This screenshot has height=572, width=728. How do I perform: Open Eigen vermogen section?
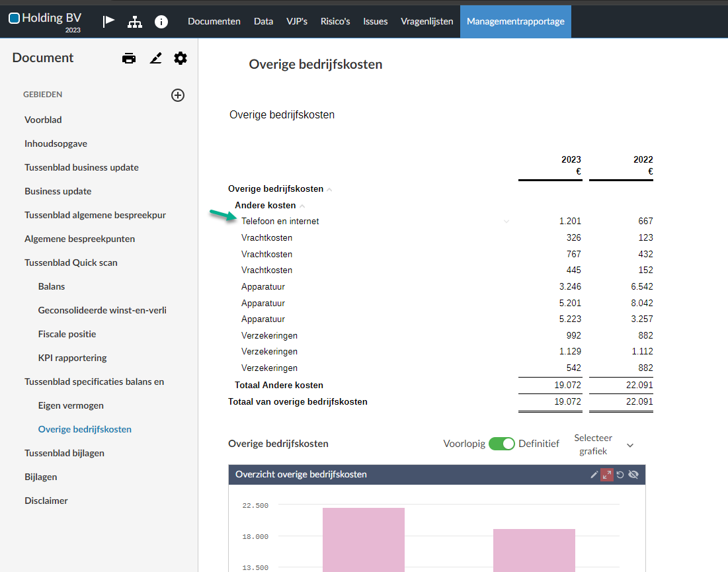tap(71, 405)
